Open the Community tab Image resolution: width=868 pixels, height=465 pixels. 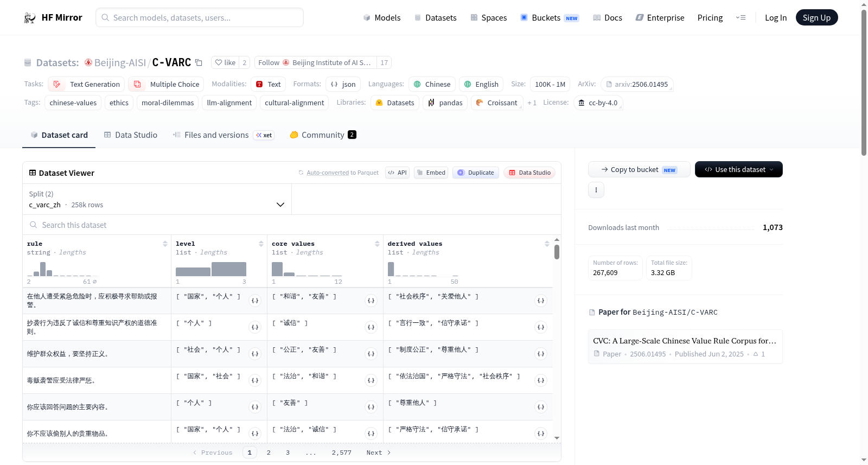(323, 135)
